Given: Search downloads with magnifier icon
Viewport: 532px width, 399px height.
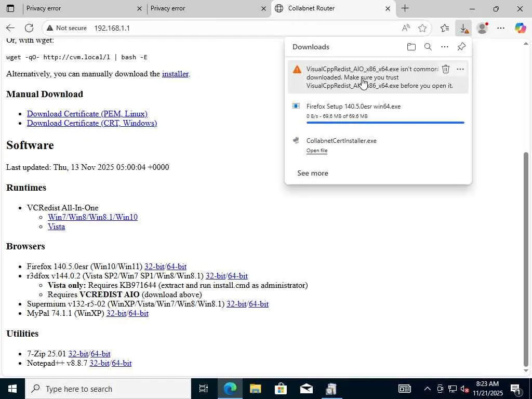Looking at the screenshot, I should coord(428,47).
